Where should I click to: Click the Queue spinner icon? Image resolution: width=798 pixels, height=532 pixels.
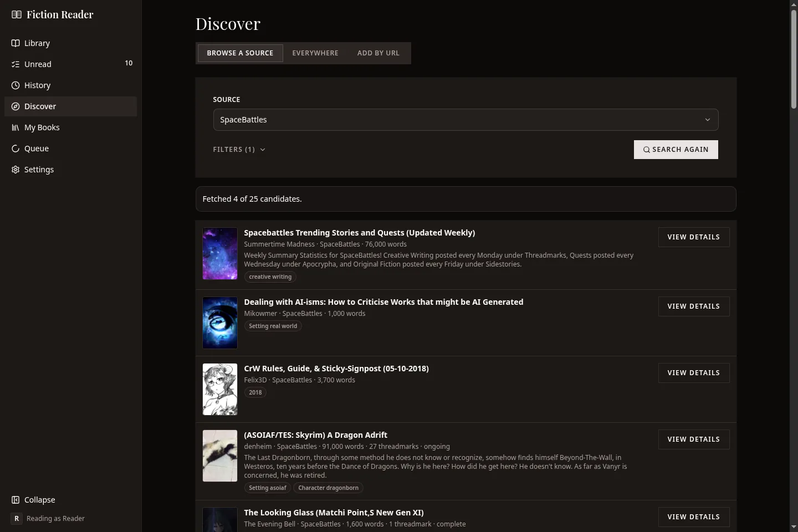click(x=16, y=149)
